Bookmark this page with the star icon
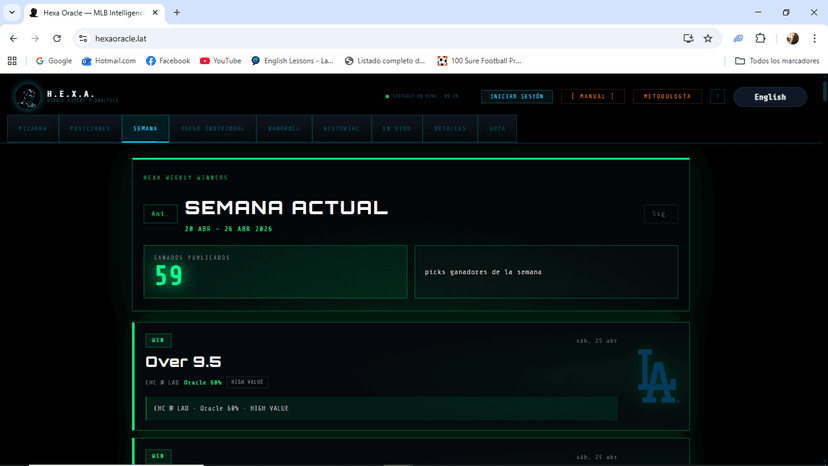This screenshot has height=466, width=828. [708, 39]
